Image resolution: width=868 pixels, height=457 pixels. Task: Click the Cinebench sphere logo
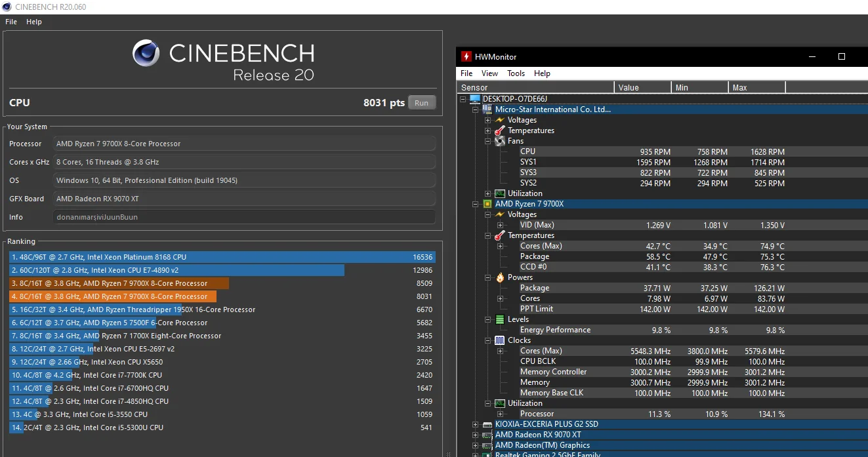click(146, 53)
